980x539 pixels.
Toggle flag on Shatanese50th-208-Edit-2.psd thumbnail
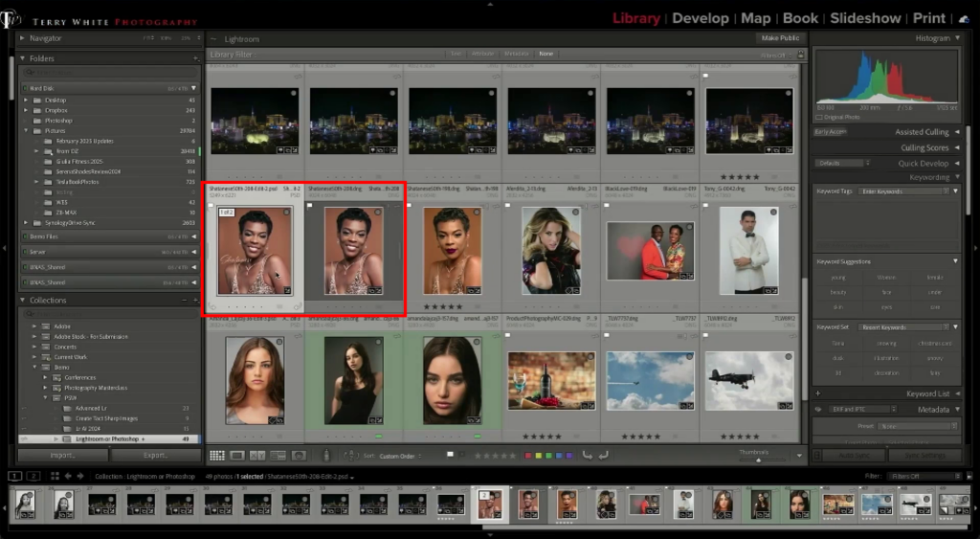212,205
